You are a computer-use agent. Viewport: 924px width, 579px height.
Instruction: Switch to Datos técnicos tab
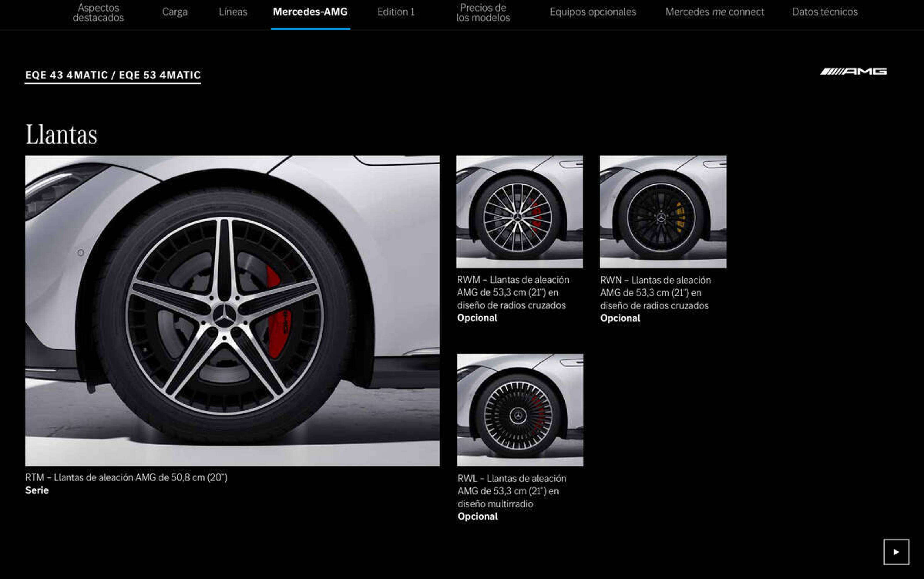[825, 12]
